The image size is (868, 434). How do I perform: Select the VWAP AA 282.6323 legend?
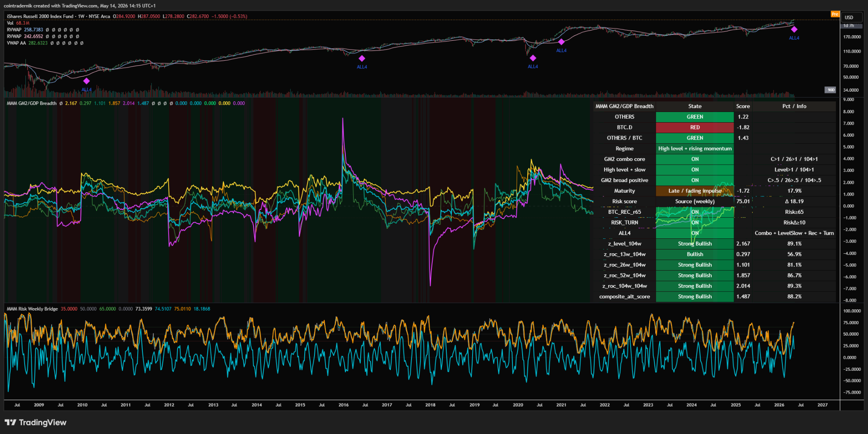27,43
